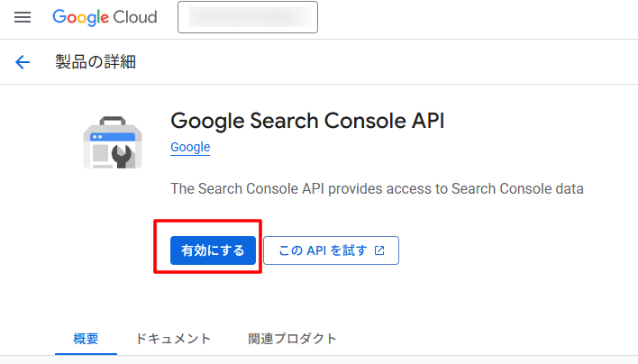This screenshot has height=364, width=638.
Task: Click the 製品の詳細 page heading
Action: [x=96, y=62]
